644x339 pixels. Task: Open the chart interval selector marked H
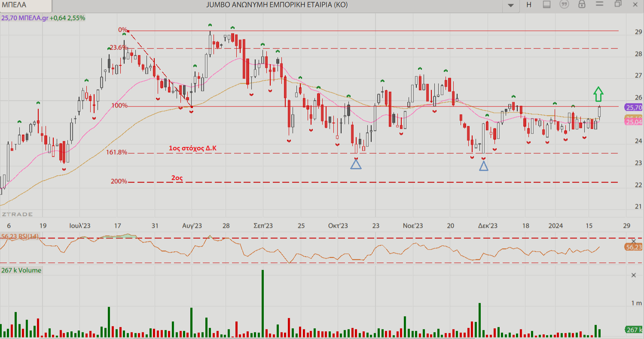529,5
